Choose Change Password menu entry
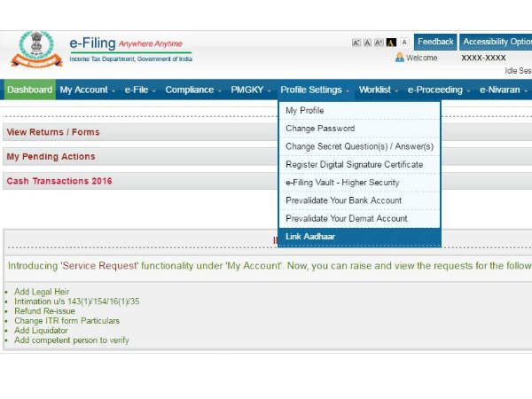 coord(319,129)
